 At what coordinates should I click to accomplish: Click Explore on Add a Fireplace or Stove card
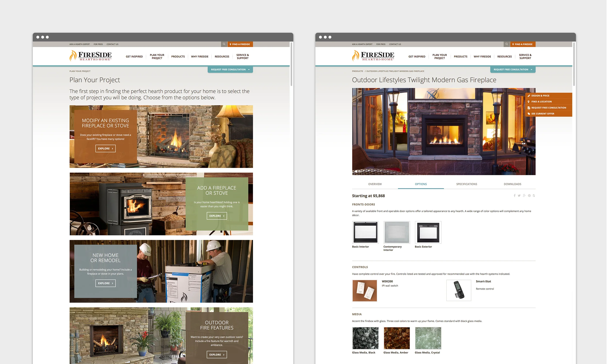click(217, 216)
